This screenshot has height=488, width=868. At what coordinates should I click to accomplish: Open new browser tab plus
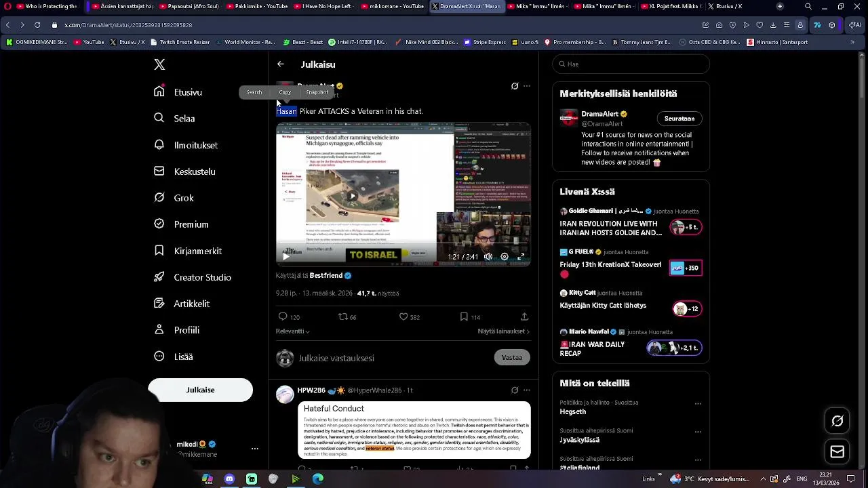(780, 7)
